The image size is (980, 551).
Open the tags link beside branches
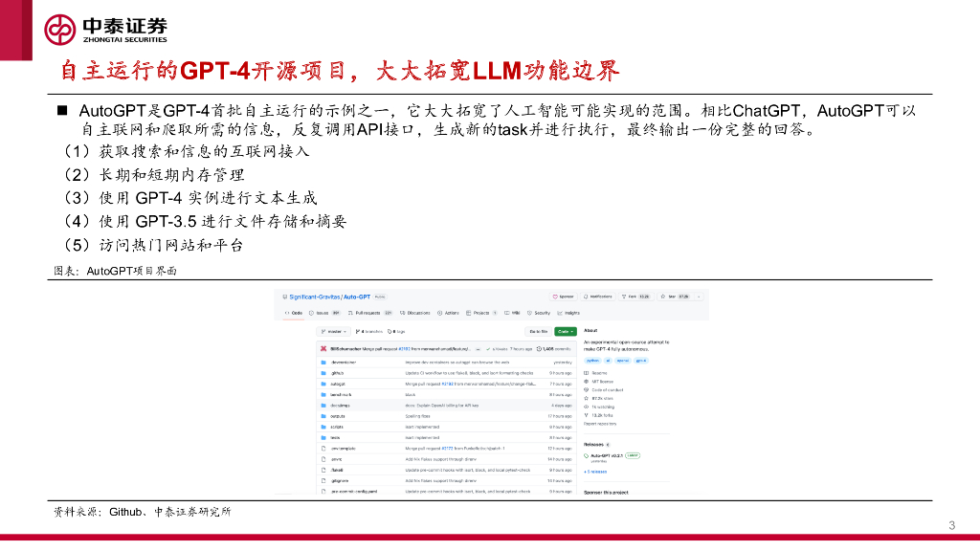(x=396, y=331)
